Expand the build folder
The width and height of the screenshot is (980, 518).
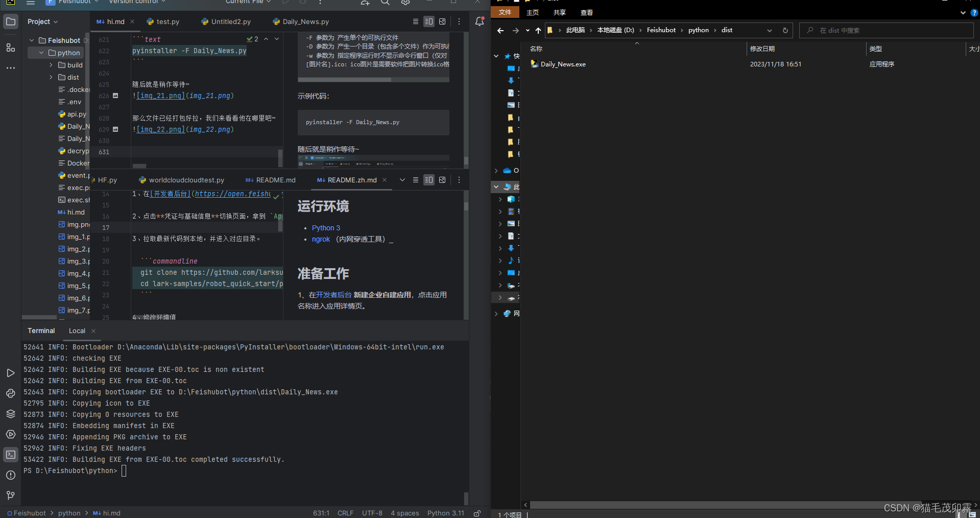pyautogui.click(x=51, y=65)
